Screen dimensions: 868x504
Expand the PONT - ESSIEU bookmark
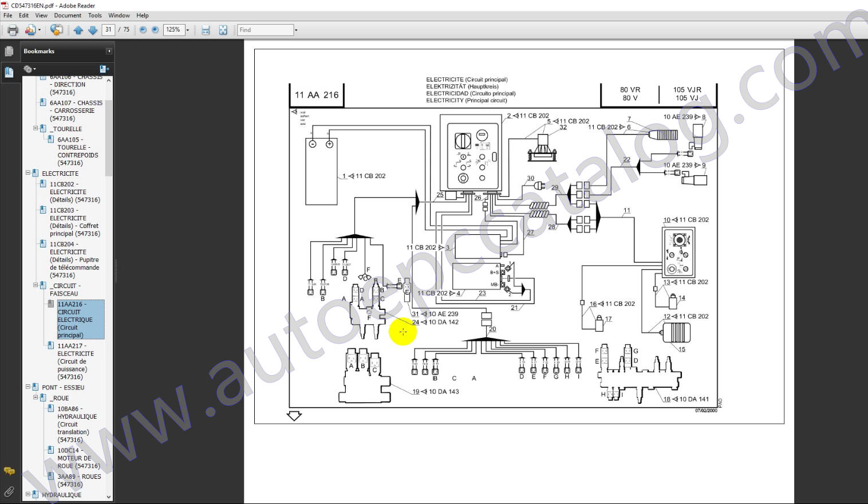[x=27, y=387]
